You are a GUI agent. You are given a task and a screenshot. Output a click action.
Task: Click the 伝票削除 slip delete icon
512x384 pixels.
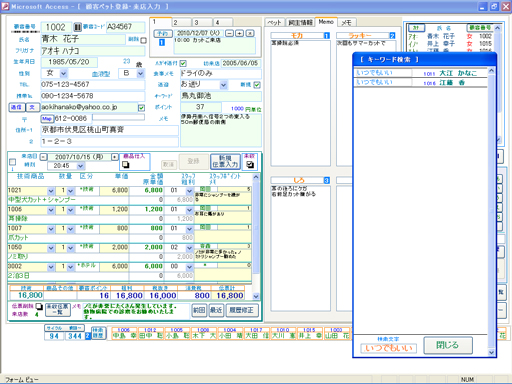point(39,306)
